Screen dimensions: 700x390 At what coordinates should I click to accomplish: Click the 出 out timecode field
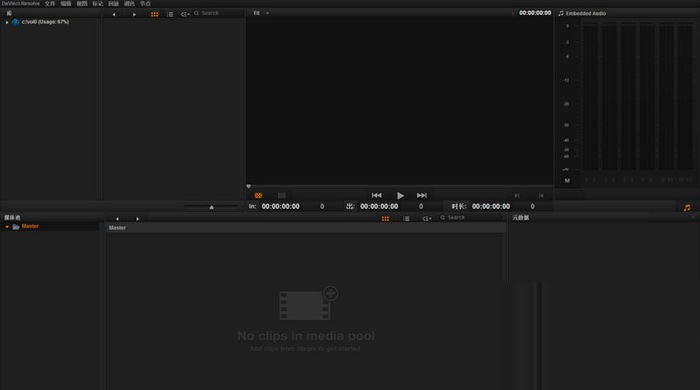coord(379,207)
